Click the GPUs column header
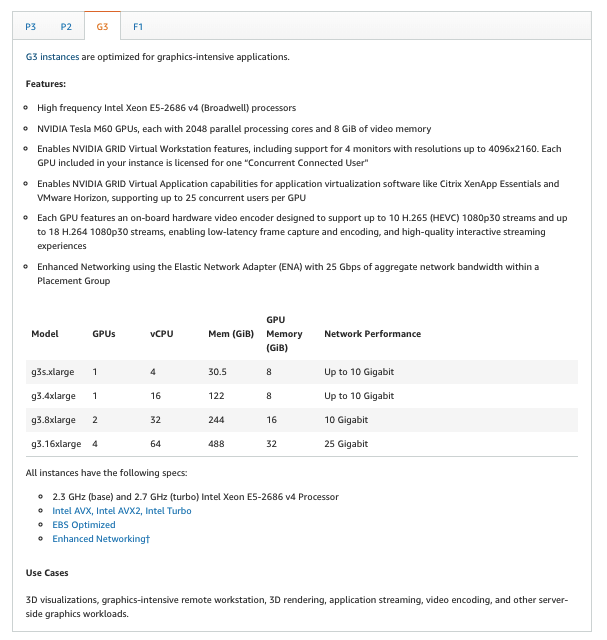This screenshot has width=607, height=640. point(104,334)
